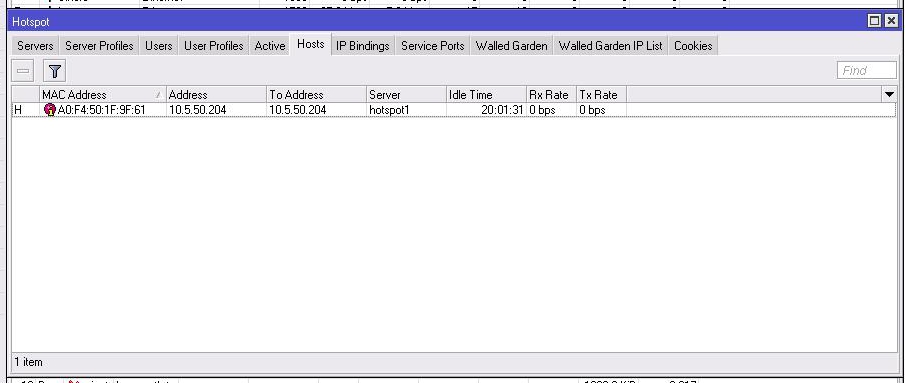
Task: Open the IP Bindings tab
Action: pos(362,46)
